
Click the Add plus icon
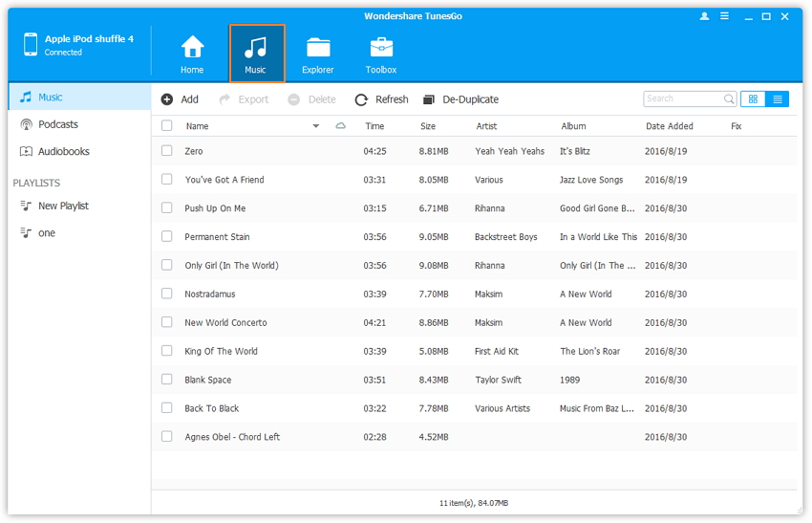167,99
